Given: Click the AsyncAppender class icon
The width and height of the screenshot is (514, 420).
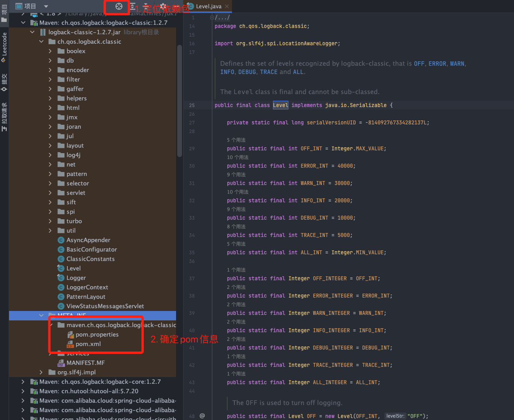Looking at the screenshot, I should [x=61, y=240].
